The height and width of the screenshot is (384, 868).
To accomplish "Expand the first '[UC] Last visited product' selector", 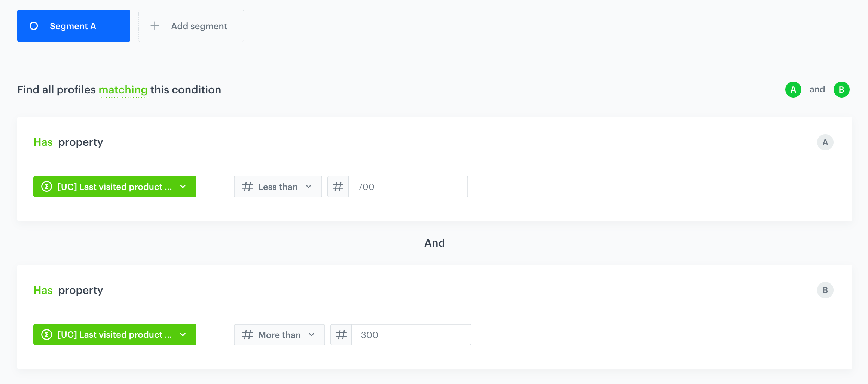I will (114, 187).
